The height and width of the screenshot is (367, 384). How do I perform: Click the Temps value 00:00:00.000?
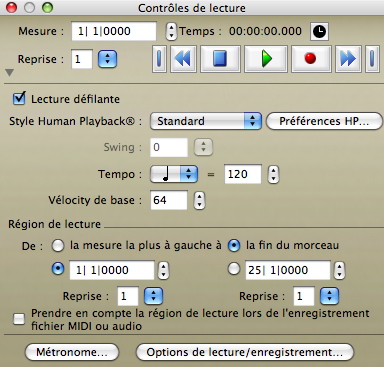265,31
